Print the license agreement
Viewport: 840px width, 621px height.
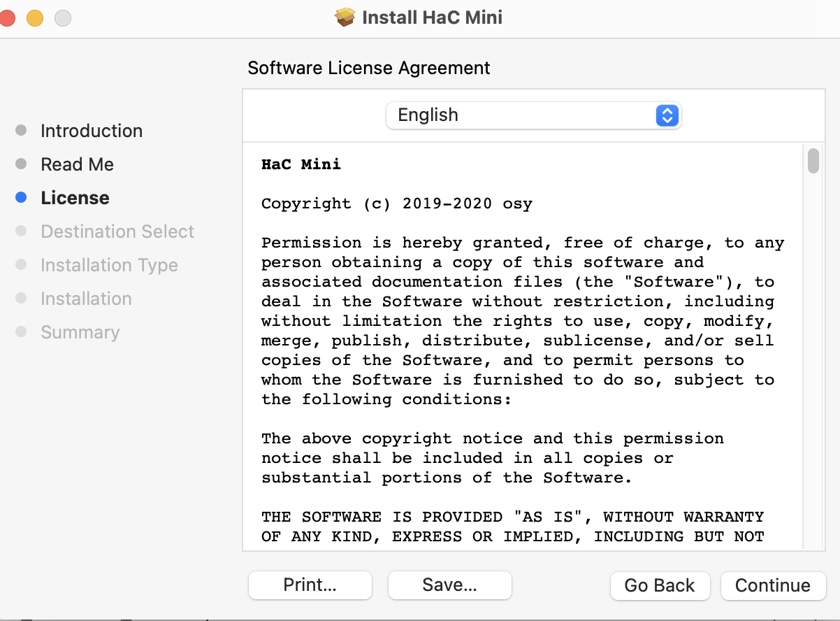click(310, 585)
